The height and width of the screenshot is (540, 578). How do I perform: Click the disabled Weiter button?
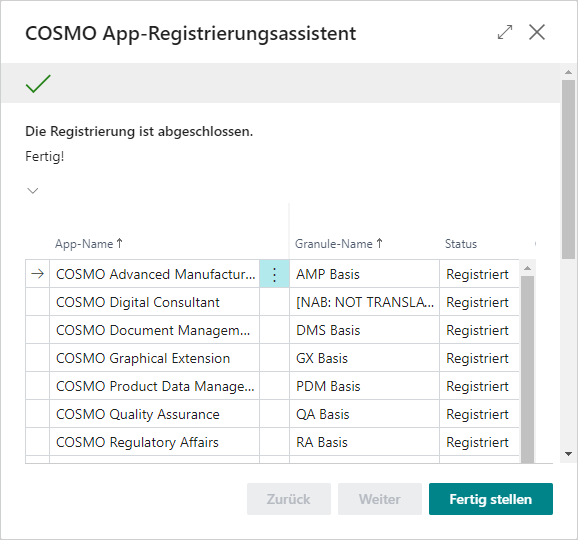(380, 499)
